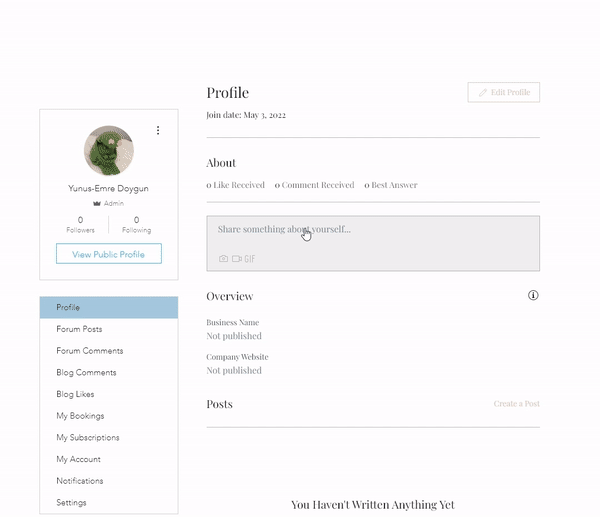
Task: Open Forum Posts in the sidebar
Action: coord(79,329)
